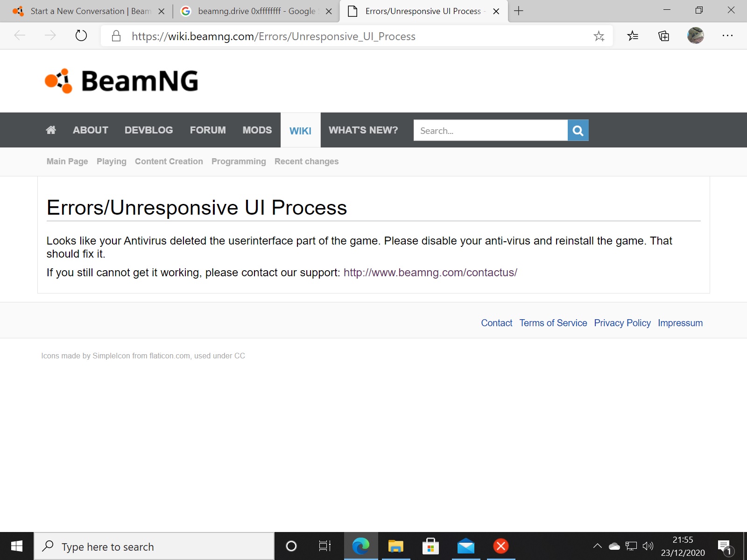Open the MODS menu item
747x560 pixels.
coord(257,130)
